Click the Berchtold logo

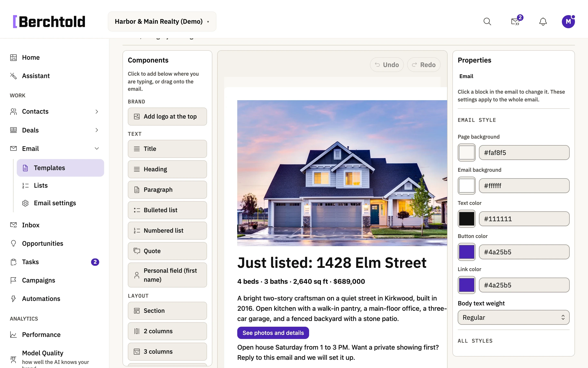49,22
